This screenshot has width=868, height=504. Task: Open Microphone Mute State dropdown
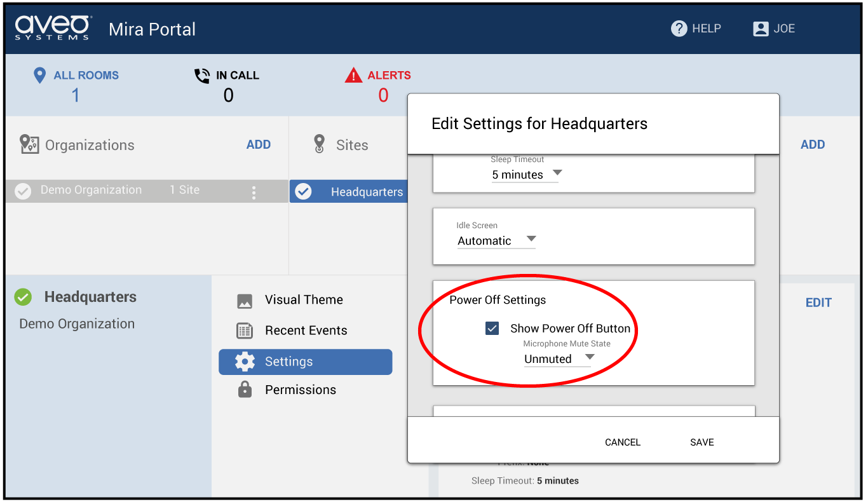(x=558, y=359)
